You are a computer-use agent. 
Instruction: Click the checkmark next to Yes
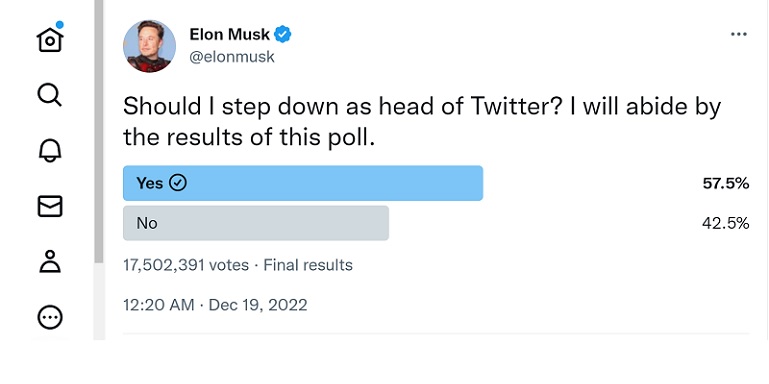178,183
